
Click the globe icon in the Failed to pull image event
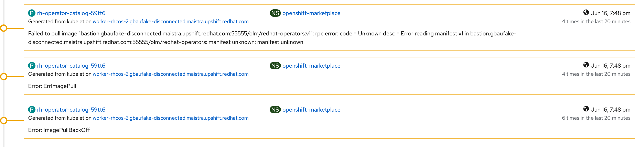click(x=586, y=12)
